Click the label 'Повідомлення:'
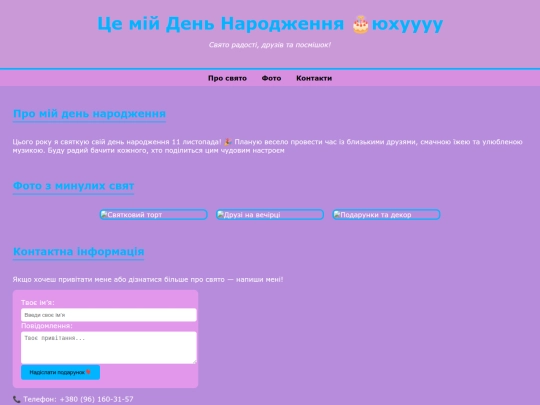540x405 pixels. (47, 326)
